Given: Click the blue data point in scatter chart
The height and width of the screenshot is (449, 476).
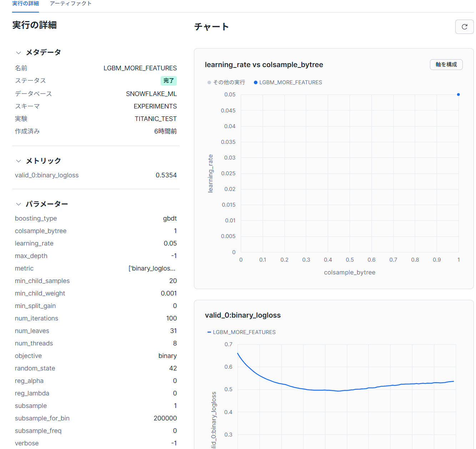Looking at the screenshot, I should coord(458,95).
